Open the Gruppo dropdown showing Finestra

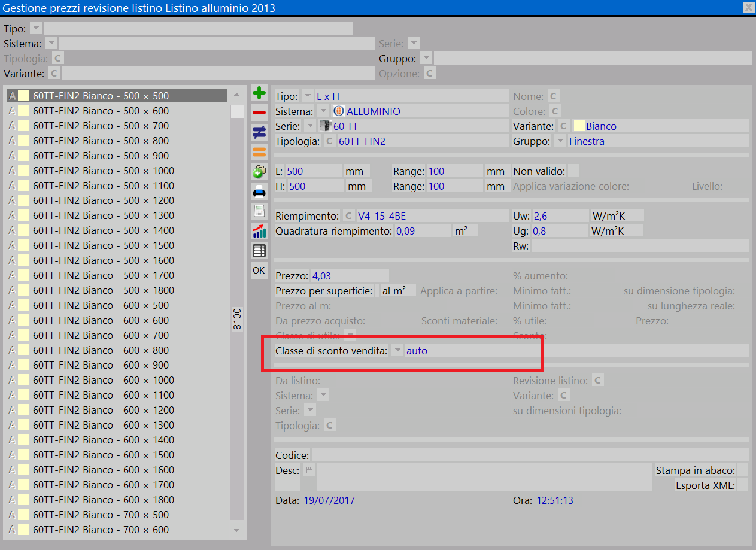point(560,141)
